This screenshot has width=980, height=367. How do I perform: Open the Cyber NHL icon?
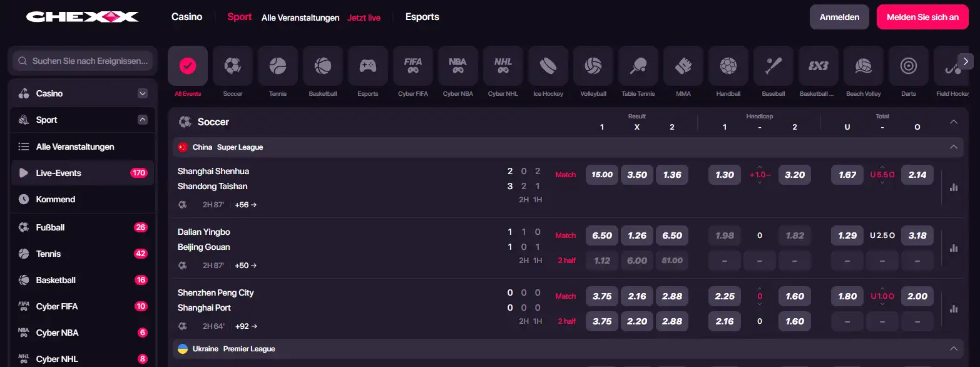click(503, 66)
